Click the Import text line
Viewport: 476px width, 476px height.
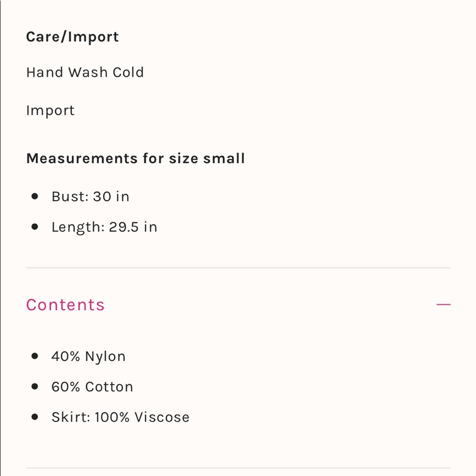[50, 110]
